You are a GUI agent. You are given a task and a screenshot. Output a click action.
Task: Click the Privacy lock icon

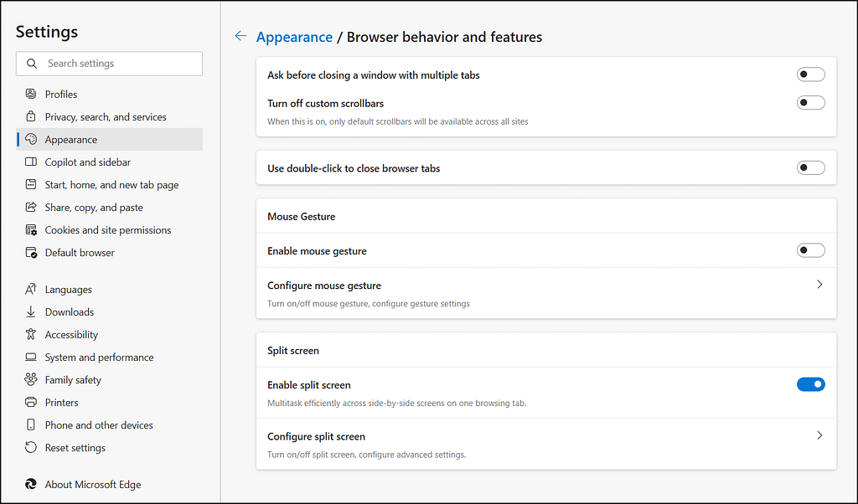(x=31, y=117)
